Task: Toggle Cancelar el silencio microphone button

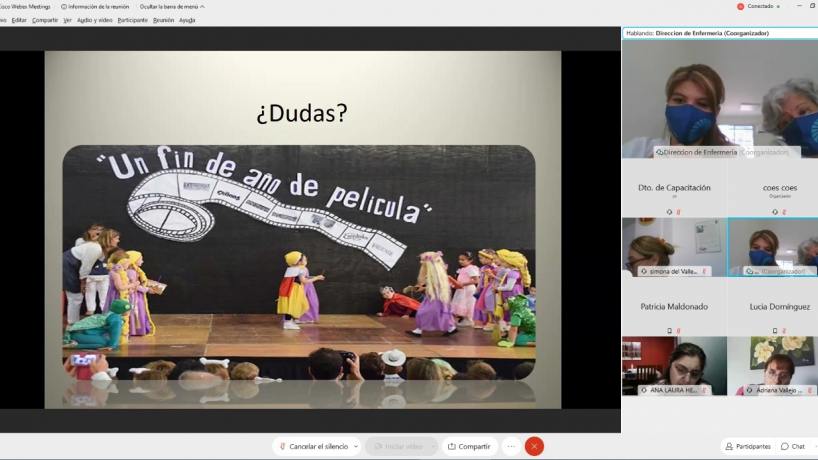Action: click(x=313, y=446)
